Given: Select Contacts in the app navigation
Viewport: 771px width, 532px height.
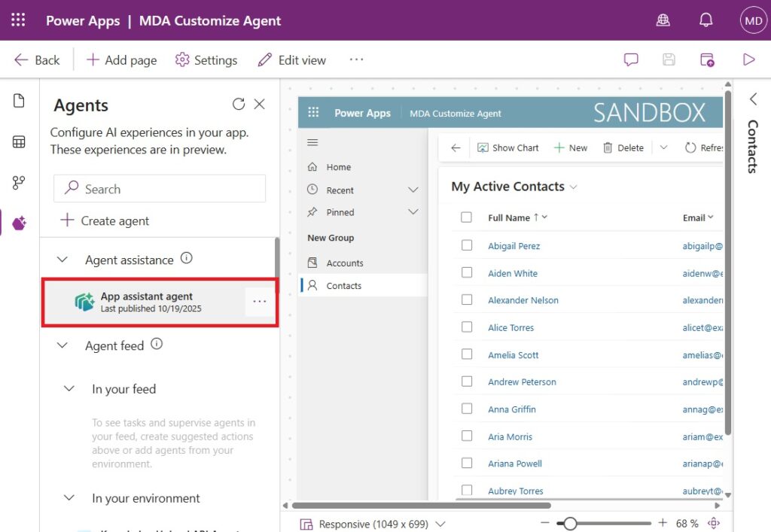Looking at the screenshot, I should [343, 286].
